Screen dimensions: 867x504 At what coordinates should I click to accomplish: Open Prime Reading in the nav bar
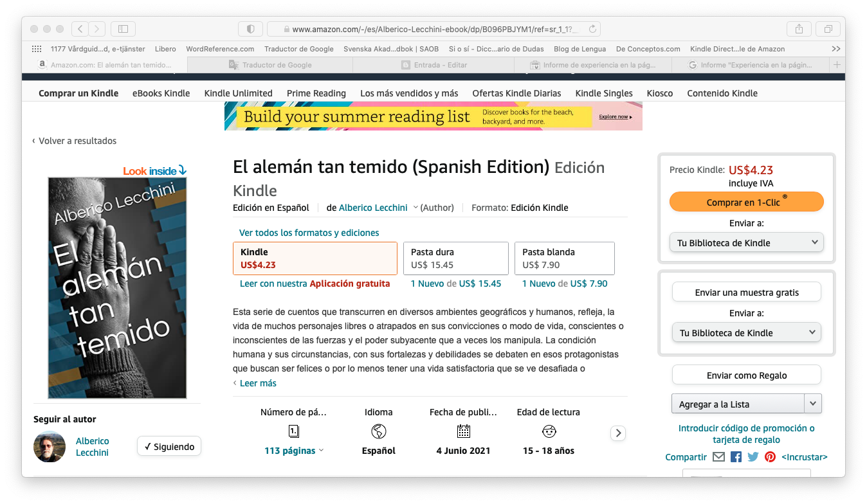(x=316, y=93)
